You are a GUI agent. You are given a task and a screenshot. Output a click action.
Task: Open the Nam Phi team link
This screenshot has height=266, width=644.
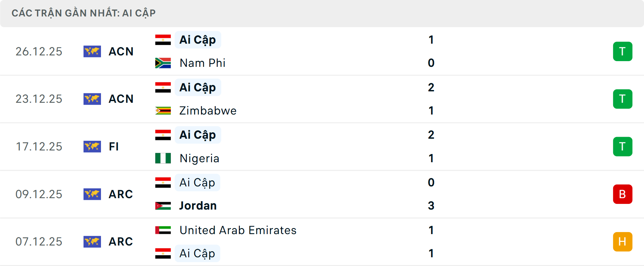click(202, 63)
